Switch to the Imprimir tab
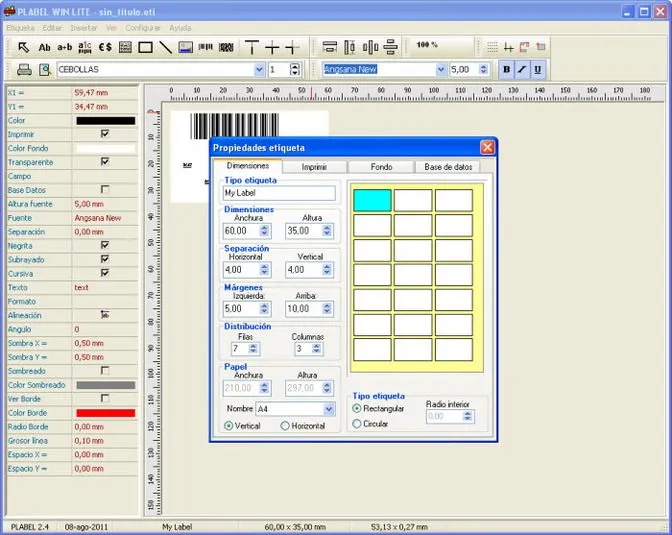This screenshot has height=535, width=672. (314, 167)
